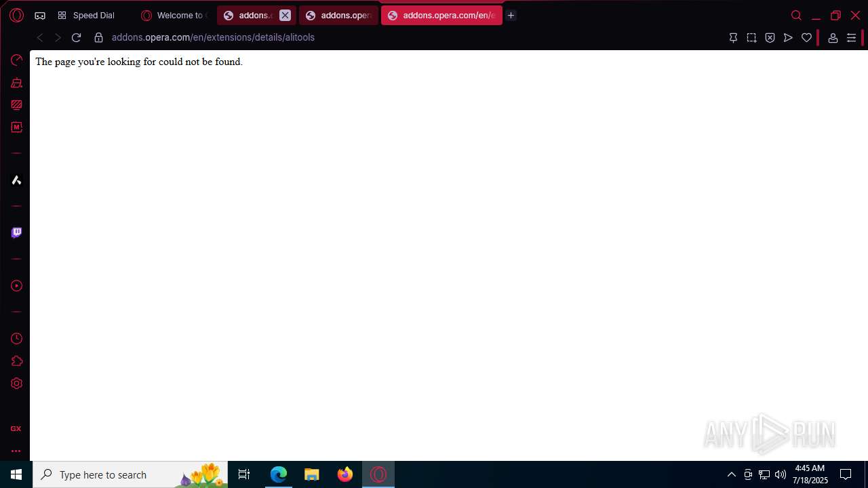Click the address bar URL field
Screen dimensions: 868x488
point(414,38)
